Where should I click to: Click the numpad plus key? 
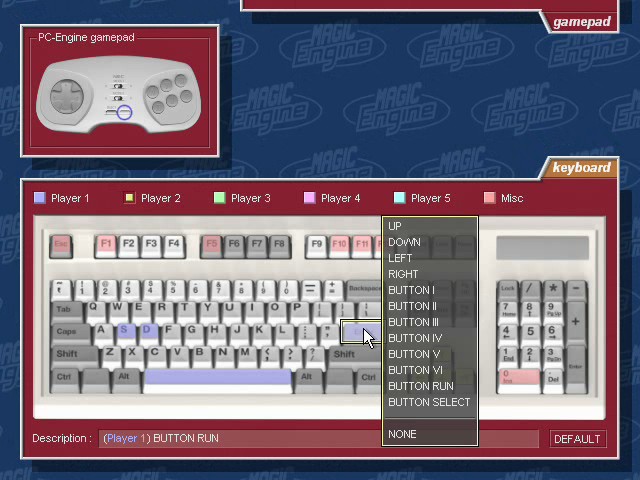point(576,322)
